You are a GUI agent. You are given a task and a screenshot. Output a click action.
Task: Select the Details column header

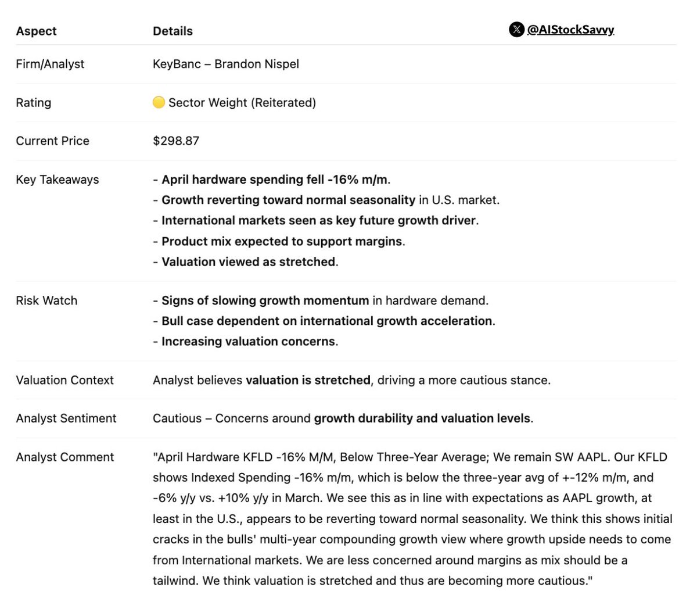[x=173, y=31]
